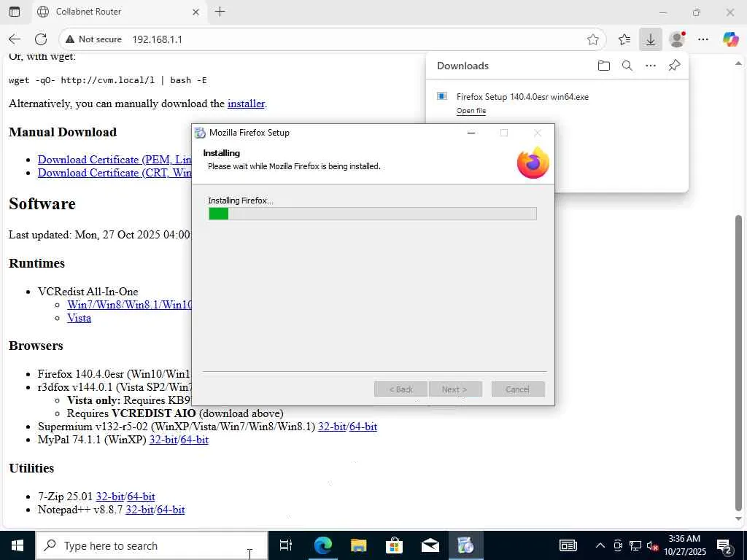Viewport: 747px width, 560px height.
Task: Download Supermium 32-bit
Action: click(332, 427)
